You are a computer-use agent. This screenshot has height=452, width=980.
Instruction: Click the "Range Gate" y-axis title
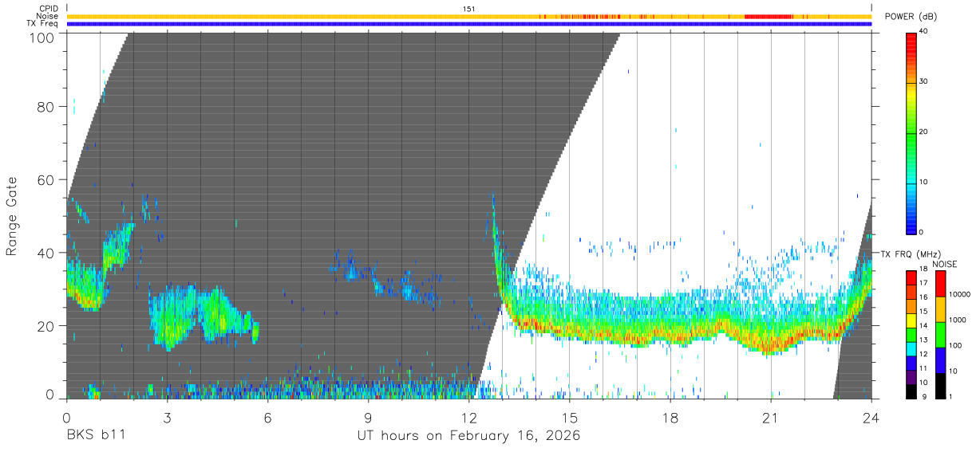point(12,216)
